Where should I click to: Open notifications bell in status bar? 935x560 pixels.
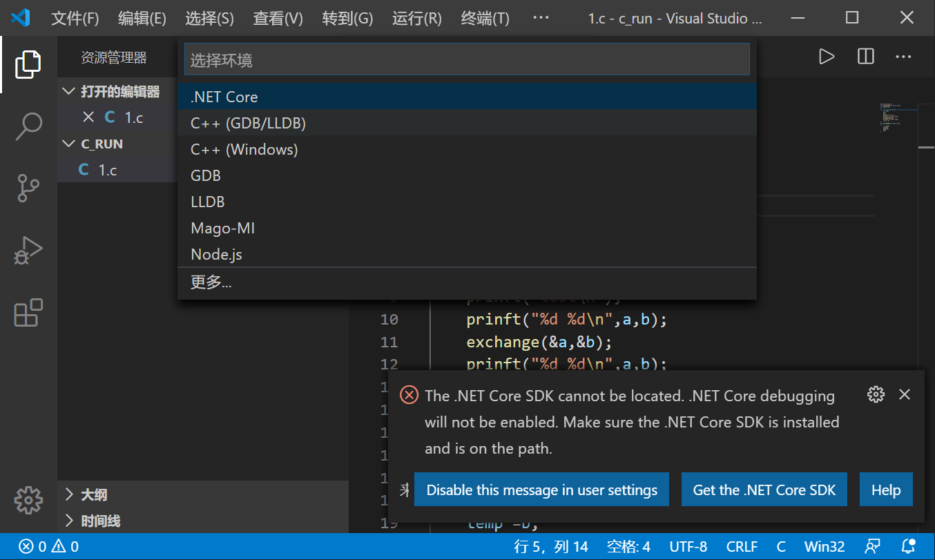909,545
